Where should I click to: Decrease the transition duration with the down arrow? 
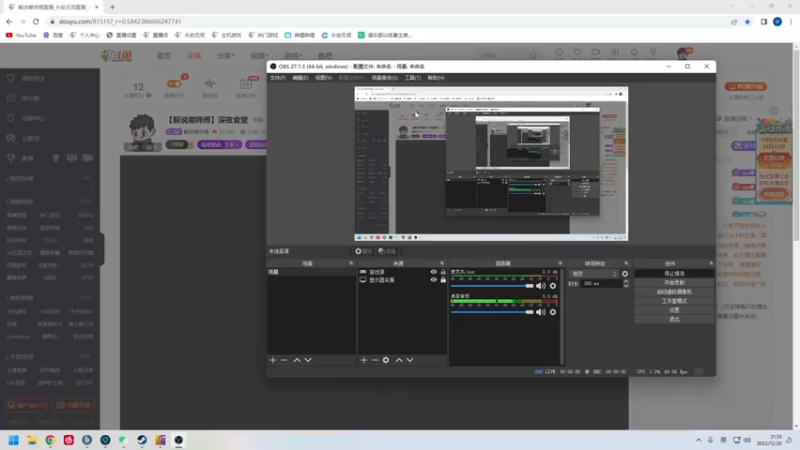pyautogui.click(x=626, y=286)
